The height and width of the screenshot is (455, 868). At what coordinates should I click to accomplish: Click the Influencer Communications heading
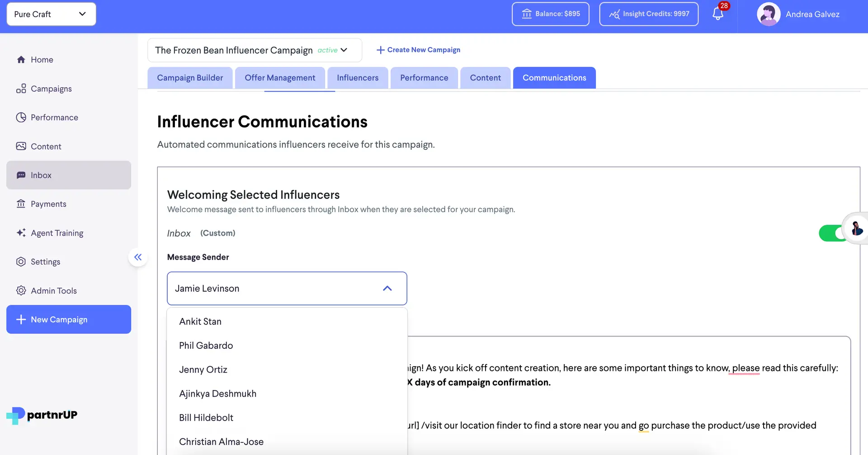(x=262, y=122)
